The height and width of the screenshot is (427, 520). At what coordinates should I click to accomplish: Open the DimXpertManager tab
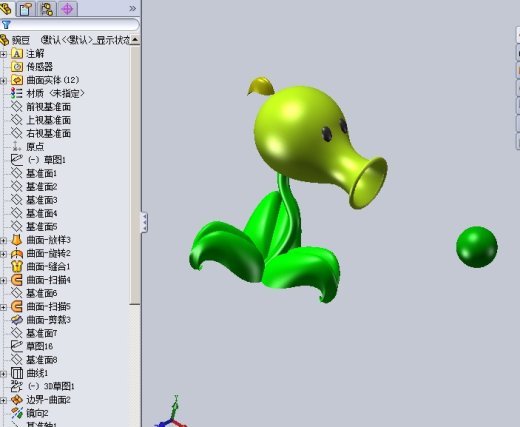click(68, 9)
